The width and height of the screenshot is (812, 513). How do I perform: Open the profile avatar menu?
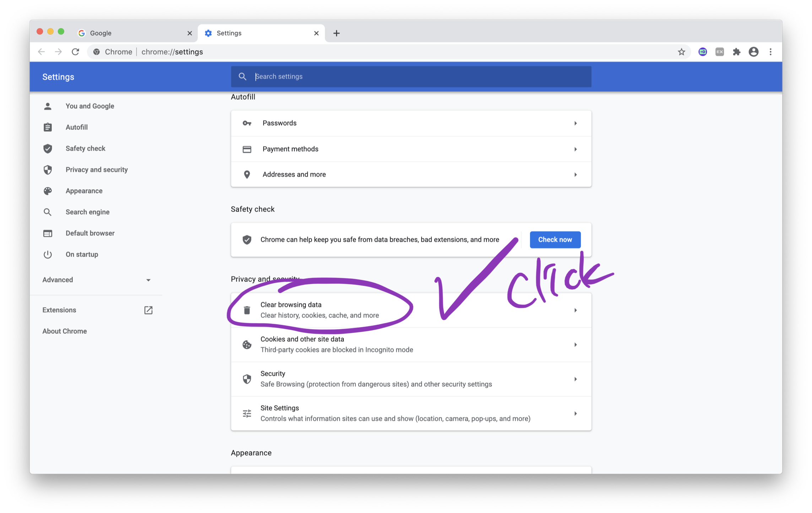(x=753, y=52)
